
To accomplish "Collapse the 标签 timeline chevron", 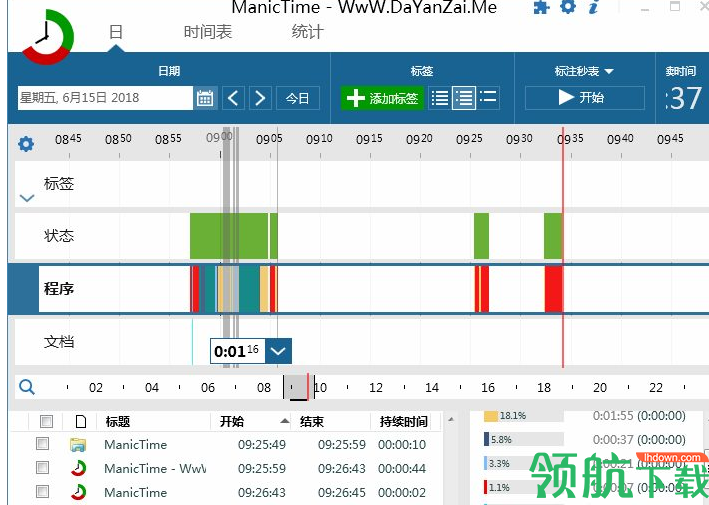I will click(x=27, y=198).
